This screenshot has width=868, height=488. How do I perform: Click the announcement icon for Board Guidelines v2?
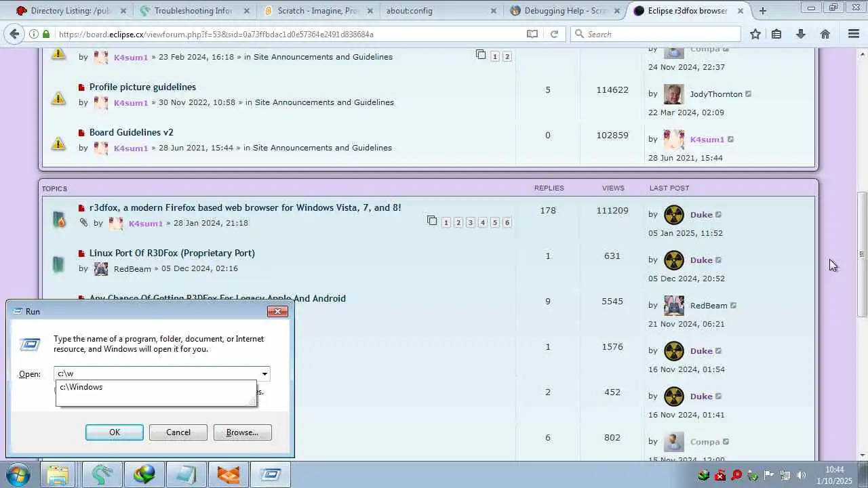59,144
